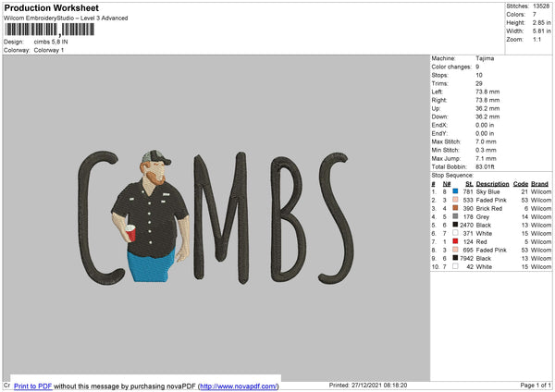
Task: Click the Total Bobbin value '83.01ft'
Action: click(x=485, y=166)
